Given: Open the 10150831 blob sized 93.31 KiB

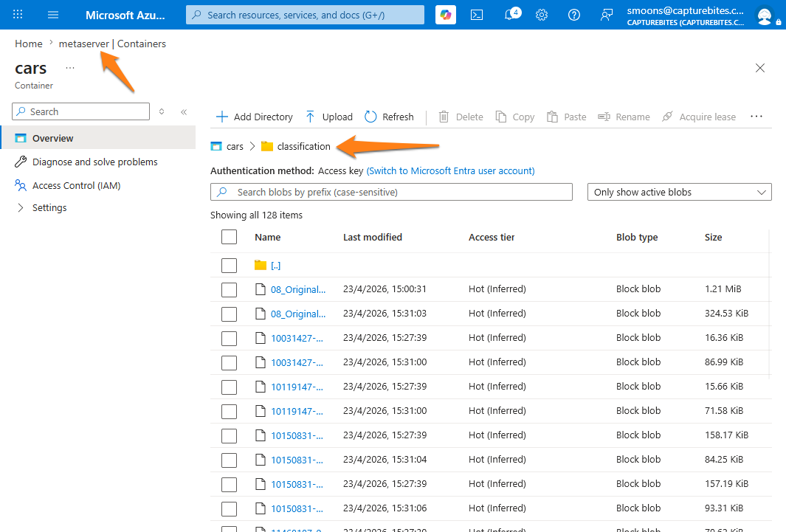Looking at the screenshot, I should pyautogui.click(x=297, y=508).
